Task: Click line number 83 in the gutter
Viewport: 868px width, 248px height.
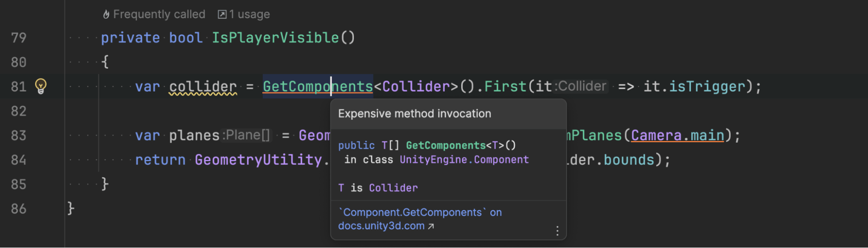Action: tap(19, 135)
